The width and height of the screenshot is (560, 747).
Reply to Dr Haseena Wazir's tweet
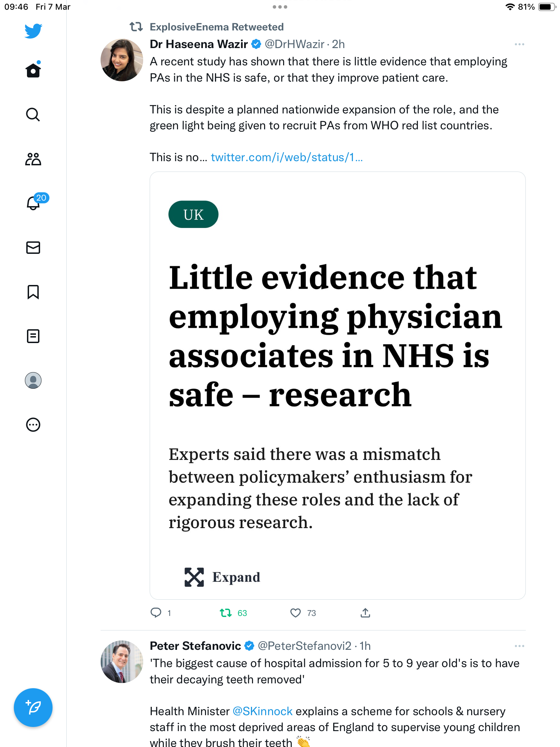click(156, 613)
